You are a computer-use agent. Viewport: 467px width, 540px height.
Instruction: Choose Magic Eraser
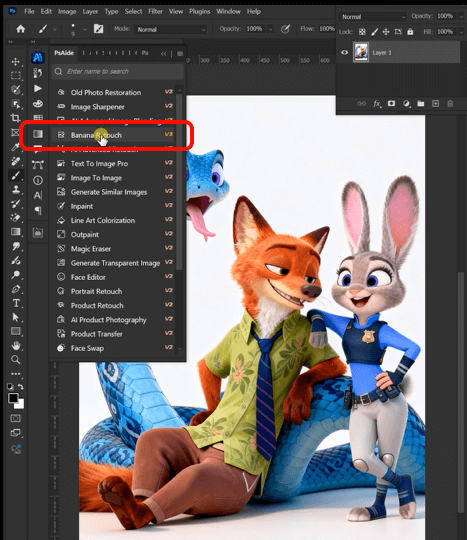pyautogui.click(x=114, y=249)
